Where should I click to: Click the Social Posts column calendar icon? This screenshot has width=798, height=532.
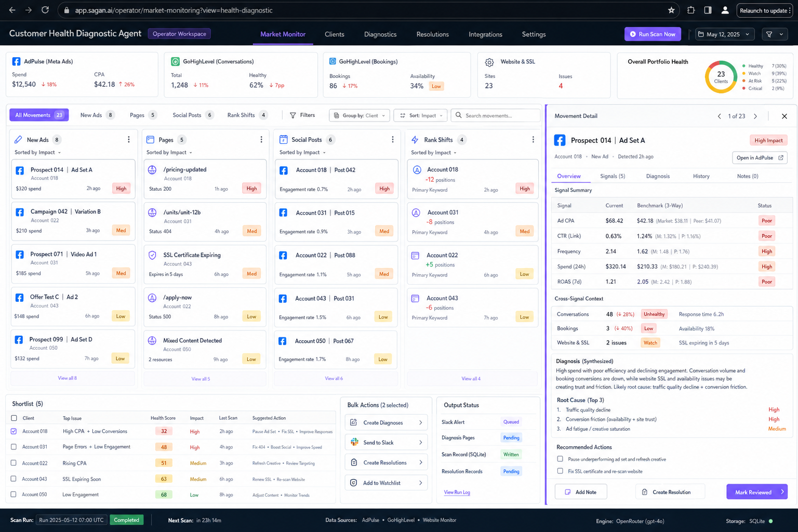tap(284, 139)
